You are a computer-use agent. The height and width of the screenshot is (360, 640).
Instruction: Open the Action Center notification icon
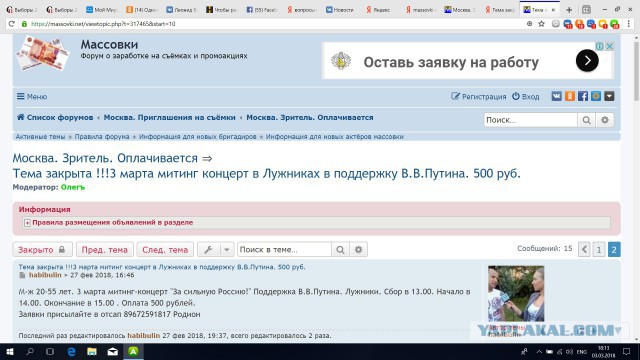coord(627,351)
